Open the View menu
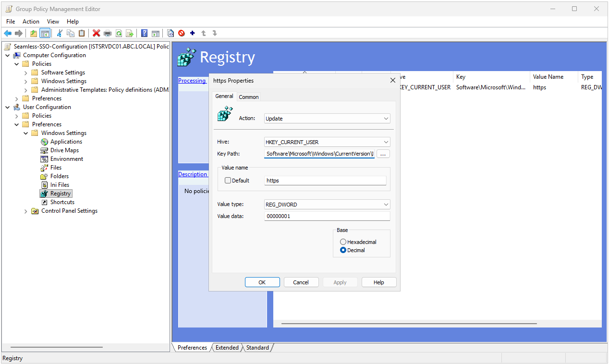 [53, 22]
